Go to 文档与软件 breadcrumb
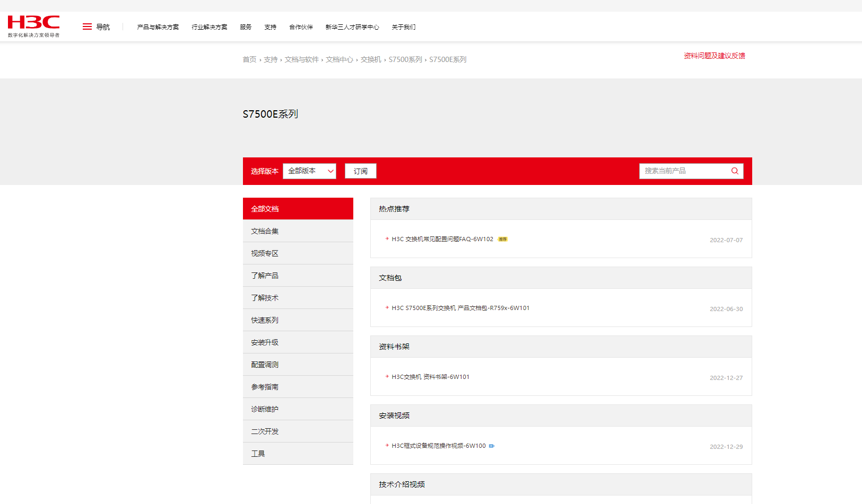Viewport: 862px width, 504px height. tap(302, 59)
